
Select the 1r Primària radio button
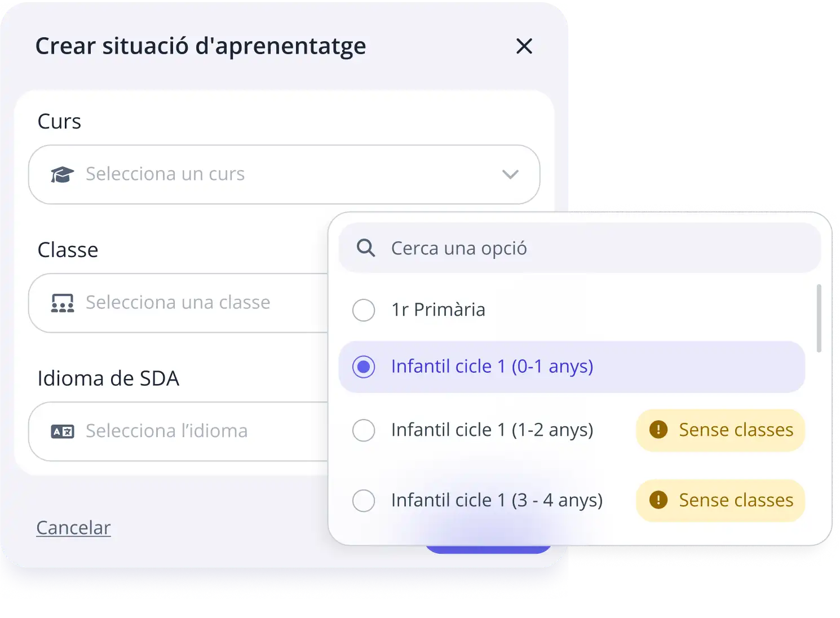(x=364, y=310)
